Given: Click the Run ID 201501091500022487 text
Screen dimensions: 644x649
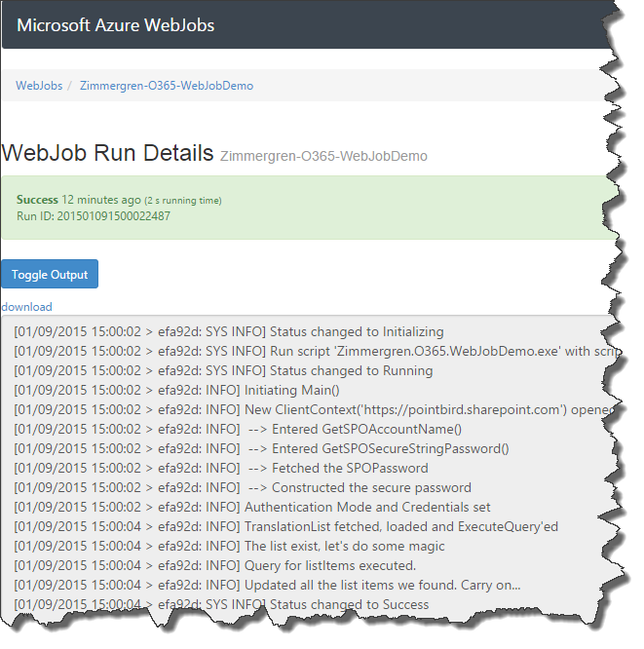Looking at the screenshot, I should click(x=93, y=216).
